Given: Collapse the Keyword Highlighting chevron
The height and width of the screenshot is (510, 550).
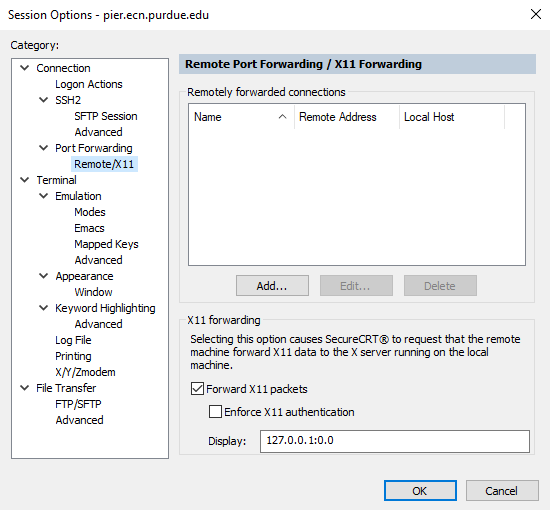Looking at the screenshot, I should click(43, 308).
